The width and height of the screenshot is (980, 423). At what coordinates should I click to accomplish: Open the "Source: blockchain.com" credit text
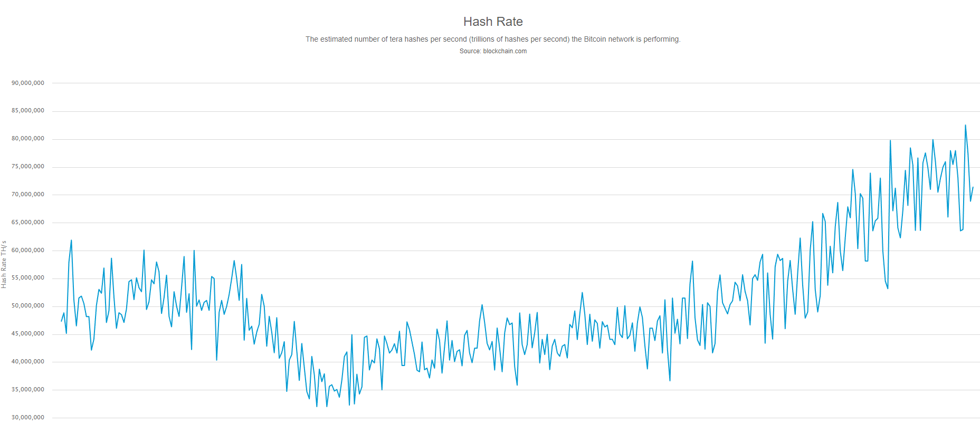[493, 51]
